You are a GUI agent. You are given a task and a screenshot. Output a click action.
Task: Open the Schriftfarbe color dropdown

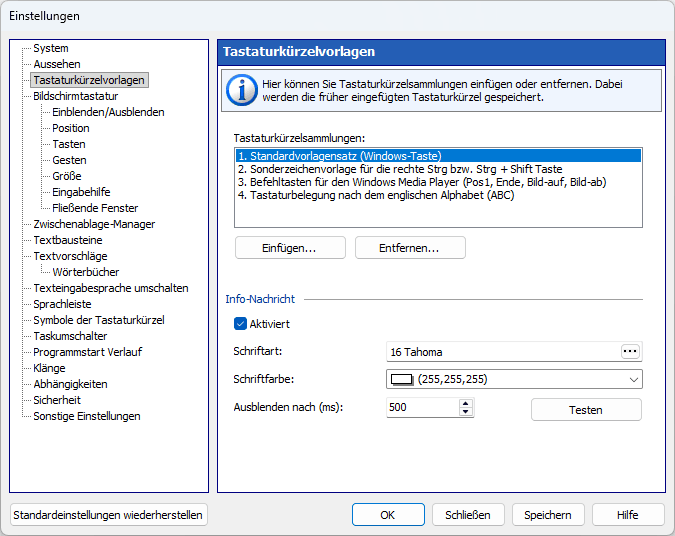click(x=633, y=380)
